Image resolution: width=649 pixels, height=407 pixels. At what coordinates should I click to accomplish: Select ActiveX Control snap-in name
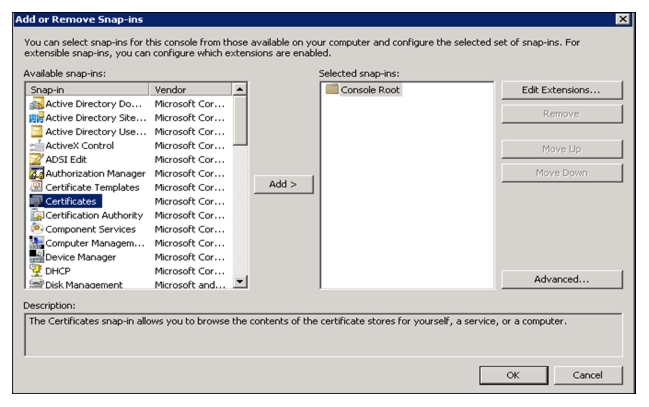pos(79,145)
